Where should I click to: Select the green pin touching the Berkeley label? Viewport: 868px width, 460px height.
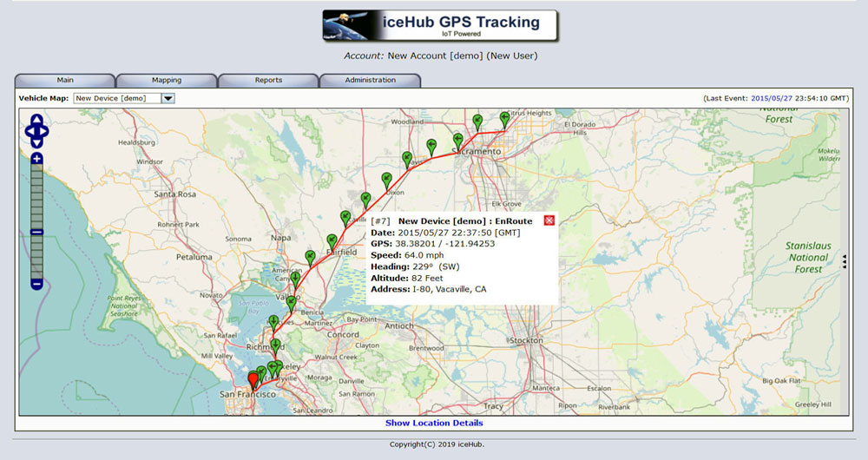tap(278, 369)
